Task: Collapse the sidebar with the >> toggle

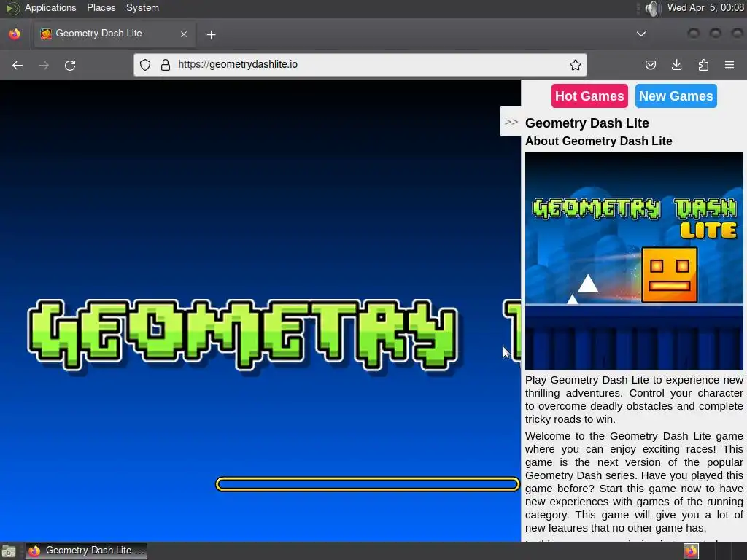Action: click(511, 122)
